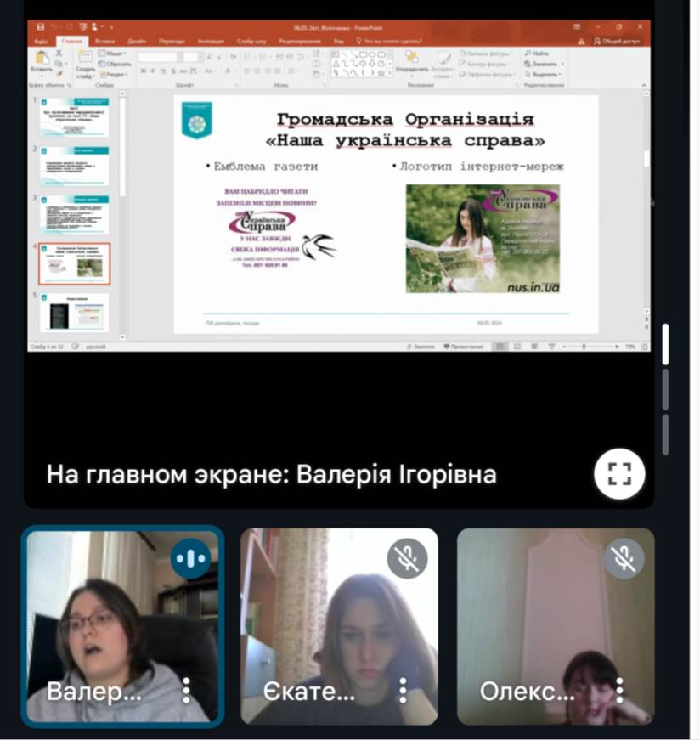The height and width of the screenshot is (740, 700).
Task: Click the Cut scissors icon
Action: 59,53
